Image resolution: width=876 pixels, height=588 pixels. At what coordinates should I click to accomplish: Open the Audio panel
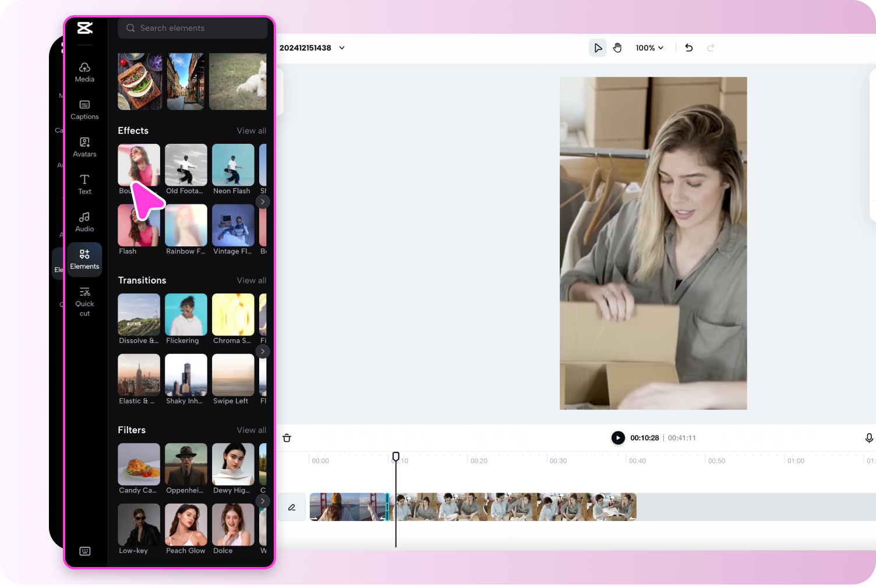(84, 221)
